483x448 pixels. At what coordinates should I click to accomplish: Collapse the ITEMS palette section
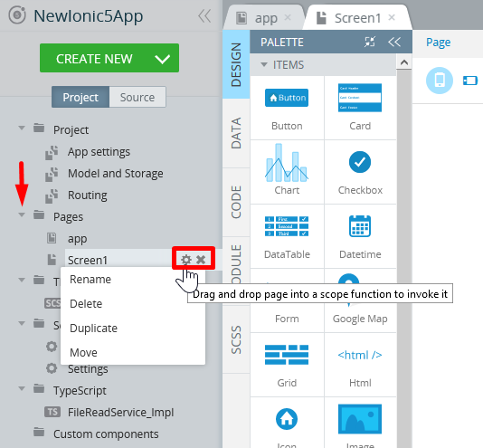(x=264, y=65)
